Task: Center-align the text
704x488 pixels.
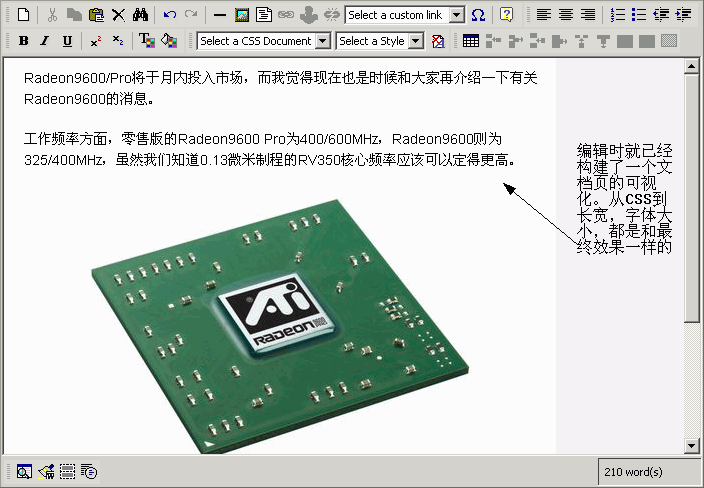Action: [566, 15]
